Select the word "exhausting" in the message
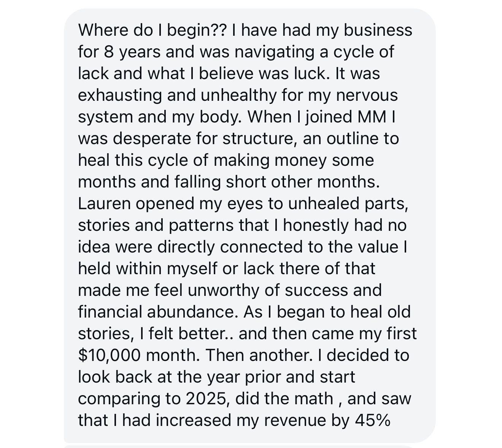 tap(120, 95)
